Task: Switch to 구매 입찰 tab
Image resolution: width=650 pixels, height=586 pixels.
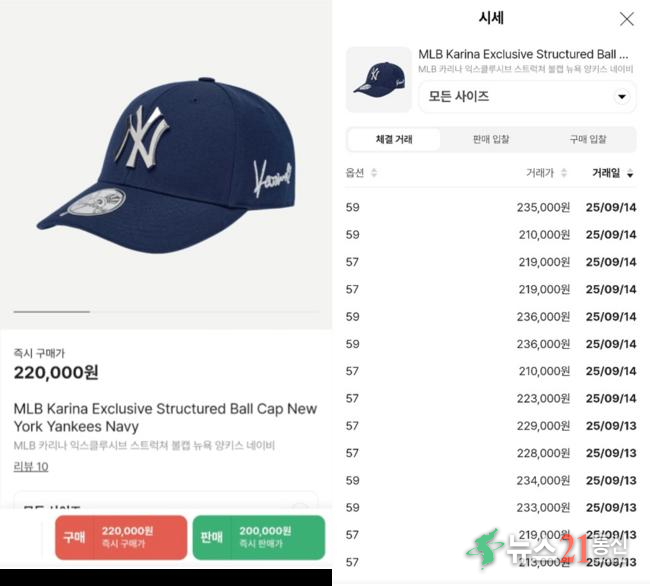Action: [588, 139]
